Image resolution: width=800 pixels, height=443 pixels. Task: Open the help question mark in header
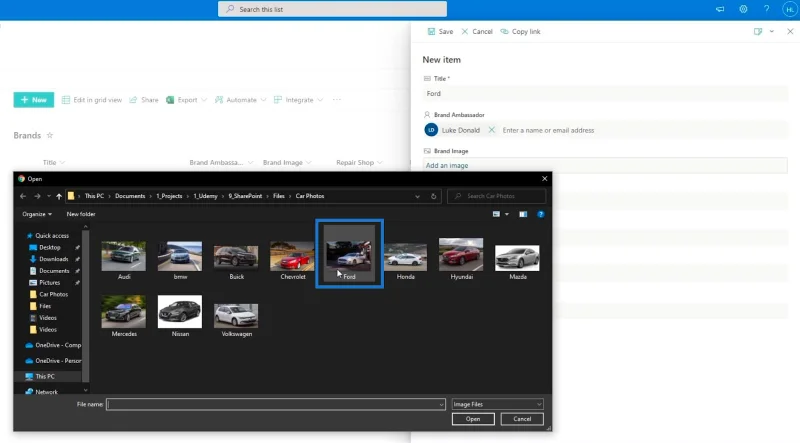pos(766,9)
